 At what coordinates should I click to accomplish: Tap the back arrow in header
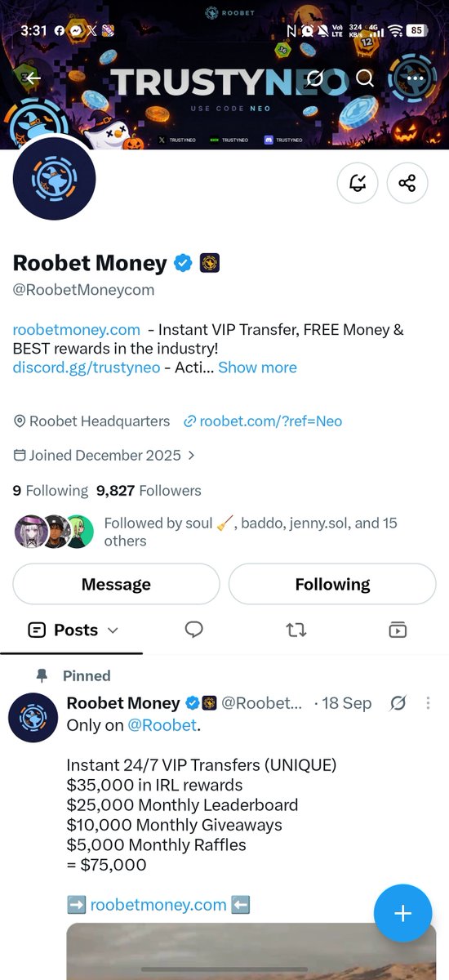point(33,78)
